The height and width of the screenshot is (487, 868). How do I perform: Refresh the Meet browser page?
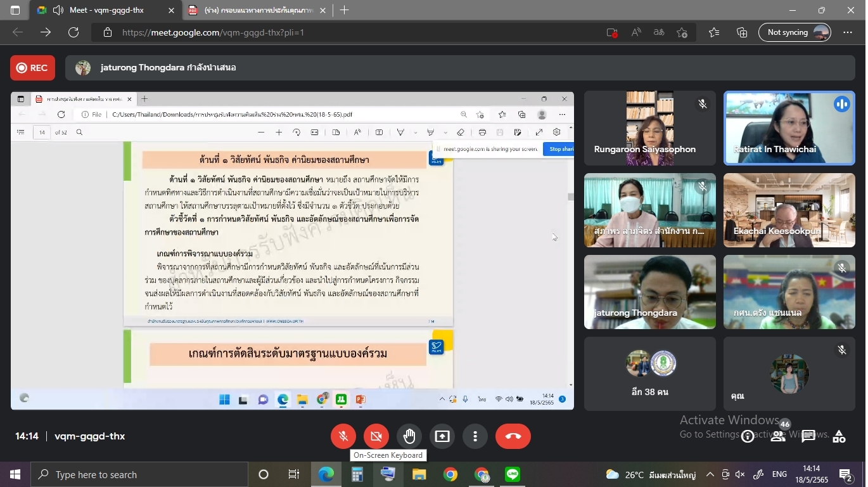coord(73,32)
